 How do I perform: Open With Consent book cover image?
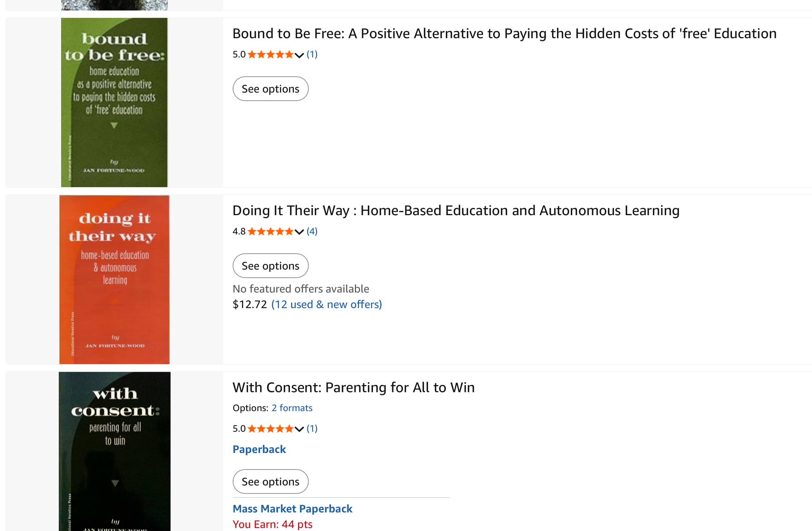point(114,451)
